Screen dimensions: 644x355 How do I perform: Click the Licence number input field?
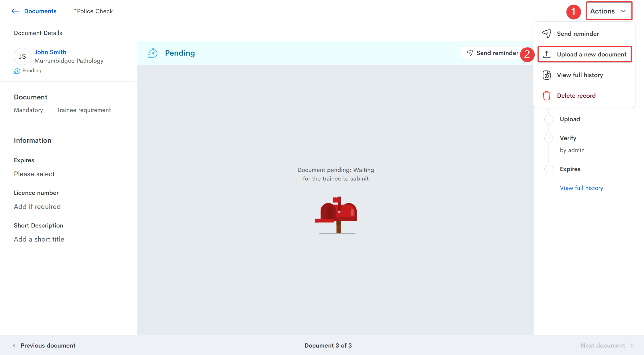tap(37, 207)
